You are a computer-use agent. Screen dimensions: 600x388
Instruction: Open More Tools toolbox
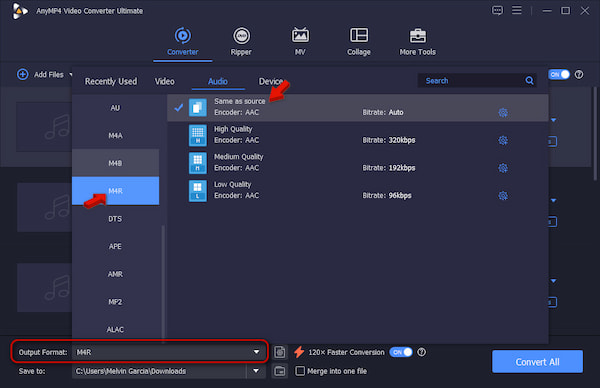pyautogui.click(x=417, y=42)
